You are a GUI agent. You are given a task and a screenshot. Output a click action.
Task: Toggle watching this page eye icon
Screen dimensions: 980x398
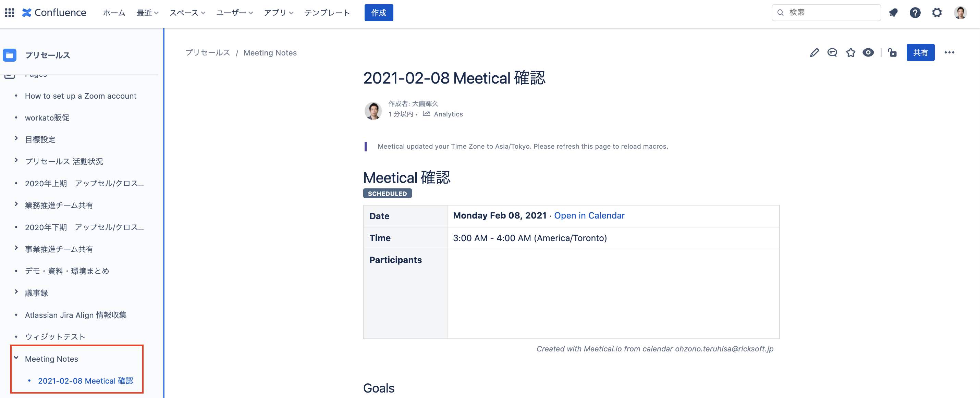[x=868, y=52]
